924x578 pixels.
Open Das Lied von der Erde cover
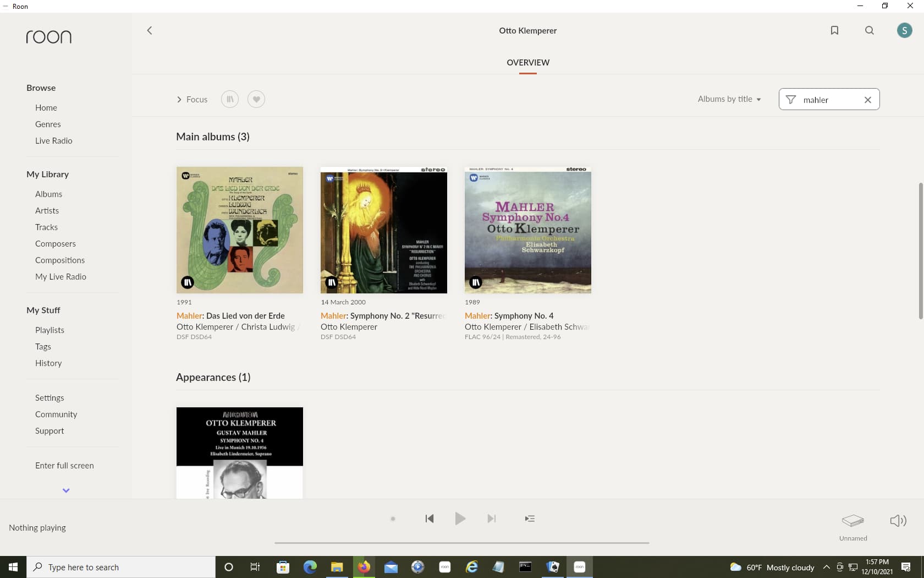pyautogui.click(x=240, y=230)
